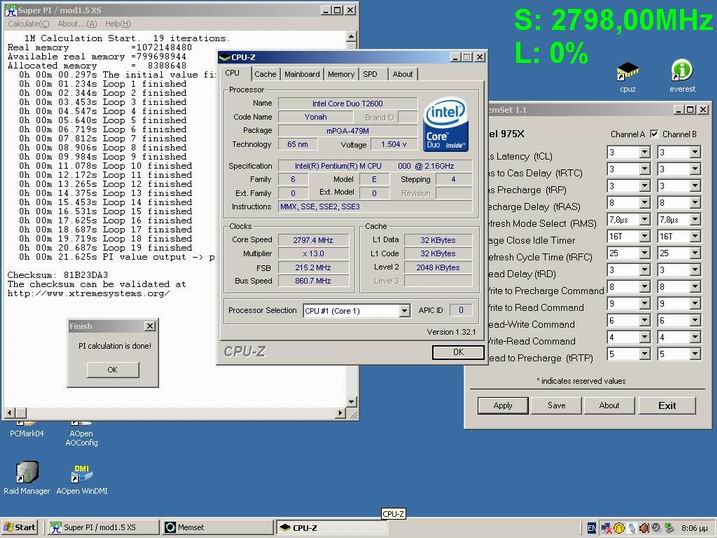This screenshot has width=717, height=538.
Task: Open Write to Precharge Command Channel A dropdown
Action: pos(644,287)
